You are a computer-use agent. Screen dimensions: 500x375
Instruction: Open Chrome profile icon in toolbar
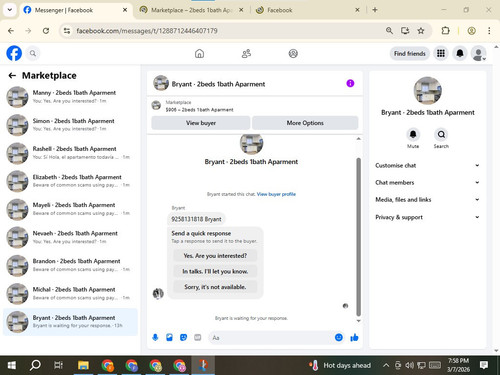point(471,31)
